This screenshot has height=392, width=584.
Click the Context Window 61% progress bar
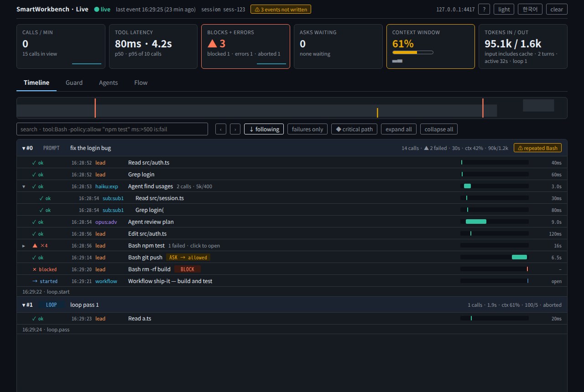(413, 52)
